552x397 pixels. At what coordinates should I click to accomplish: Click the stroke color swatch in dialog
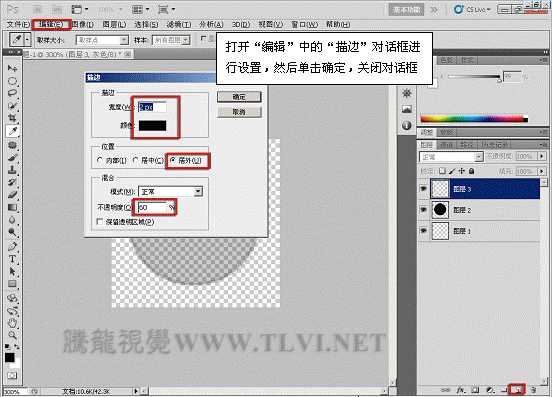click(x=152, y=126)
